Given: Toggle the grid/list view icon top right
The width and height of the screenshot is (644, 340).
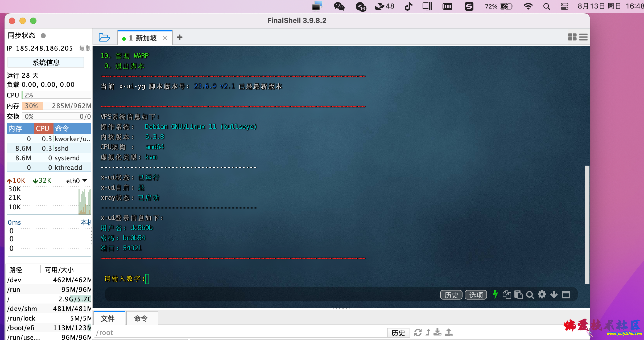Looking at the screenshot, I should click(x=572, y=38).
